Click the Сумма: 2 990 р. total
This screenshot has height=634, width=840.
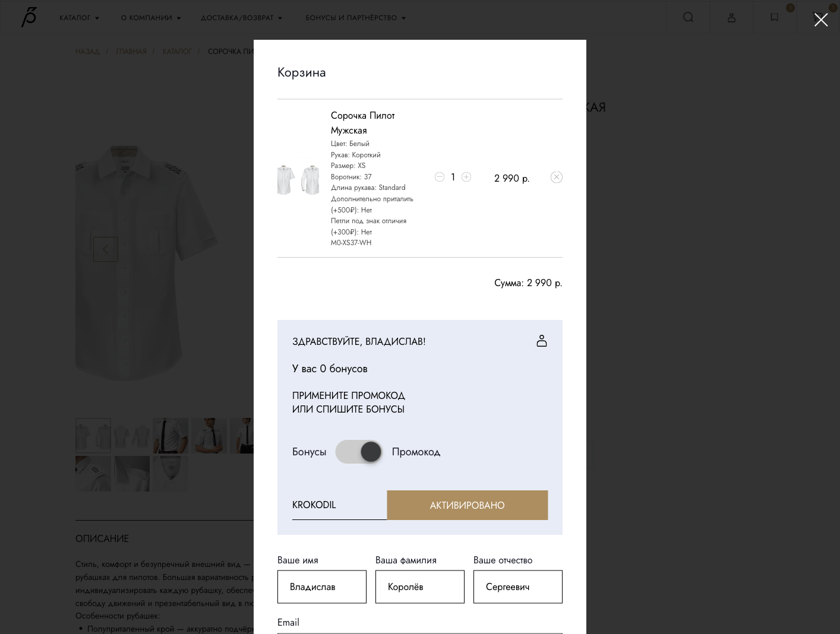click(x=528, y=283)
